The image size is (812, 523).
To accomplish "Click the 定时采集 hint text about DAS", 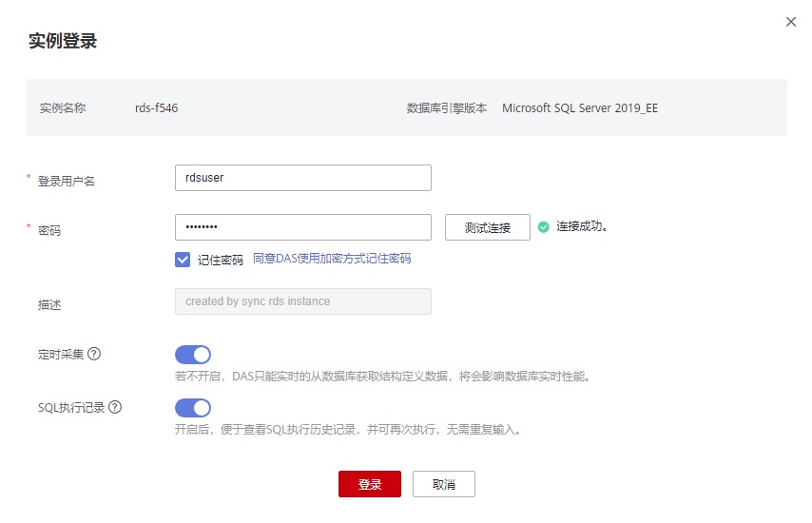I will coord(382,376).
